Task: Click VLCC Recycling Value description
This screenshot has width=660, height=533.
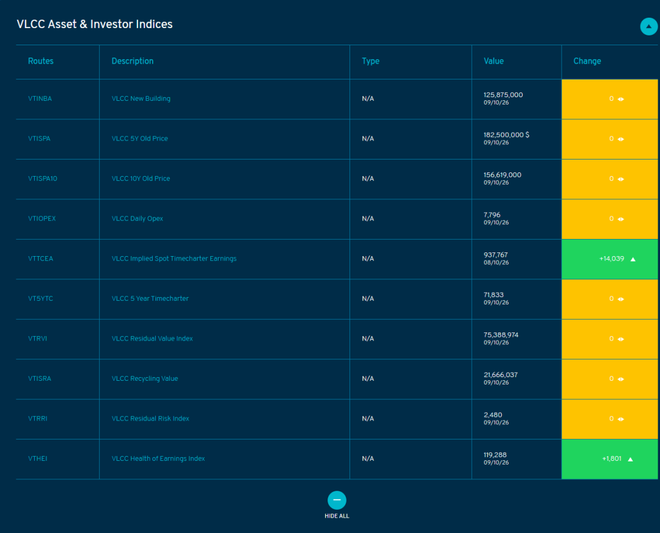Action: [x=145, y=378]
